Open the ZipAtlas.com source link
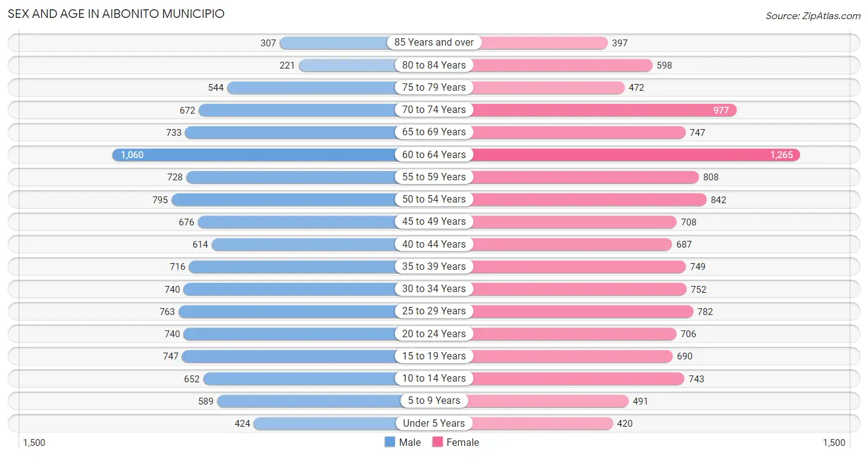868x457 pixels. pos(812,16)
